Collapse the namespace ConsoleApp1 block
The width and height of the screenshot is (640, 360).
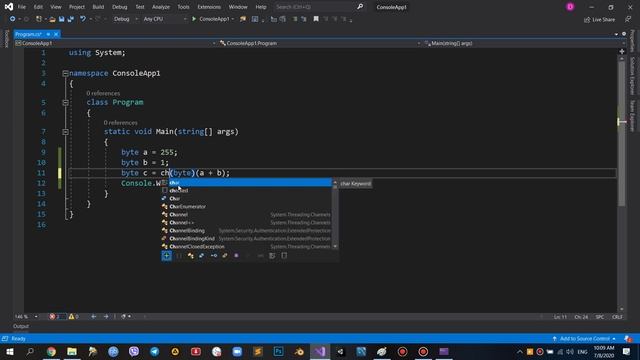coord(65,73)
